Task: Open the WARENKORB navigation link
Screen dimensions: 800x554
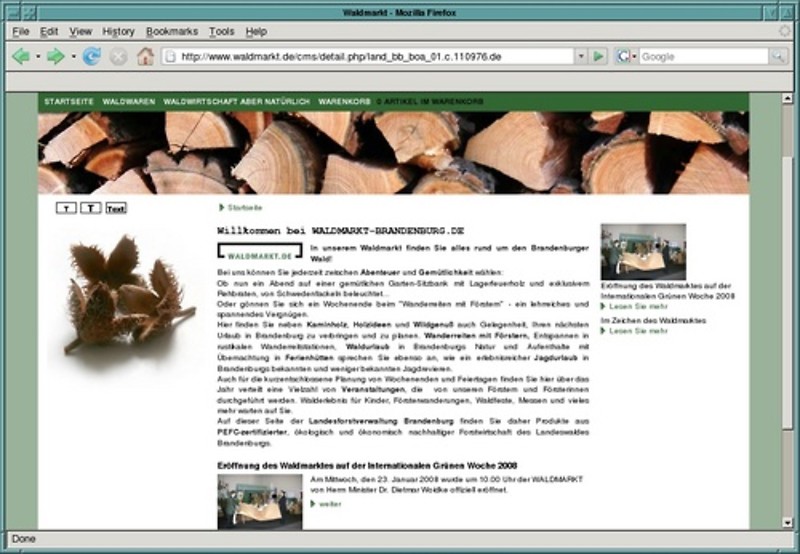Action: [x=344, y=102]
